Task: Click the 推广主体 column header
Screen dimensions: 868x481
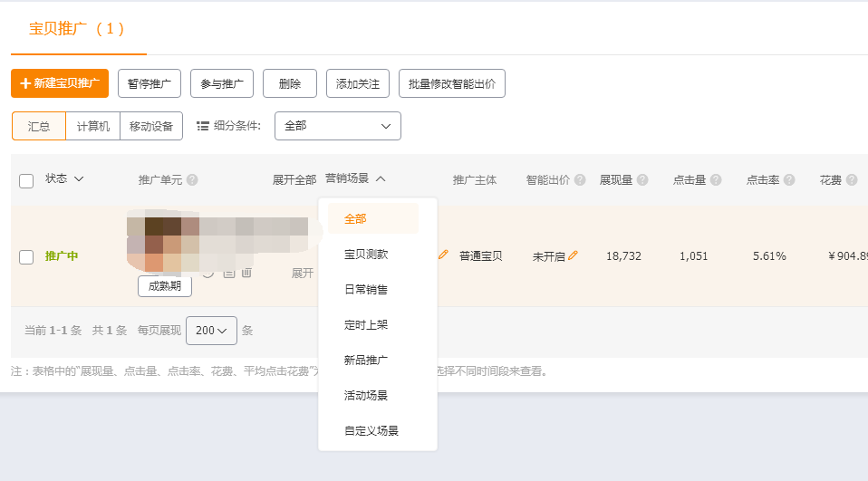Action: tap(475, 180)
